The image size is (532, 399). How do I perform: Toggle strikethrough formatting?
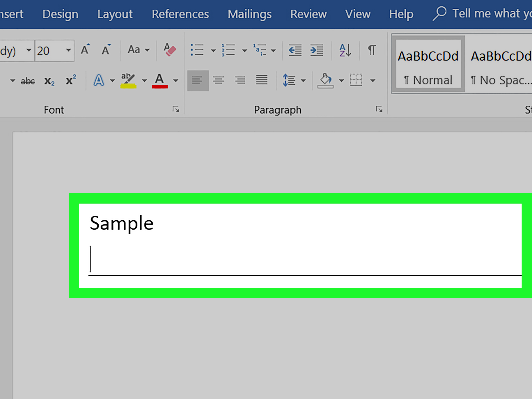coord(28,81)
